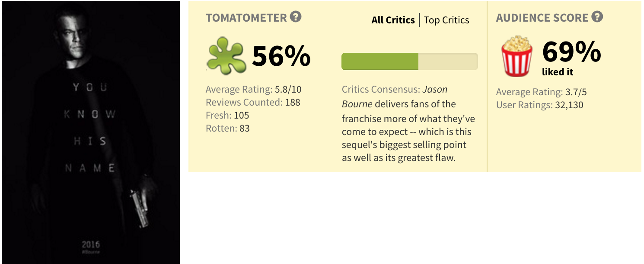
Task: Click the Reviews Counted: 188 text
Action: click(x=253, y=103)
